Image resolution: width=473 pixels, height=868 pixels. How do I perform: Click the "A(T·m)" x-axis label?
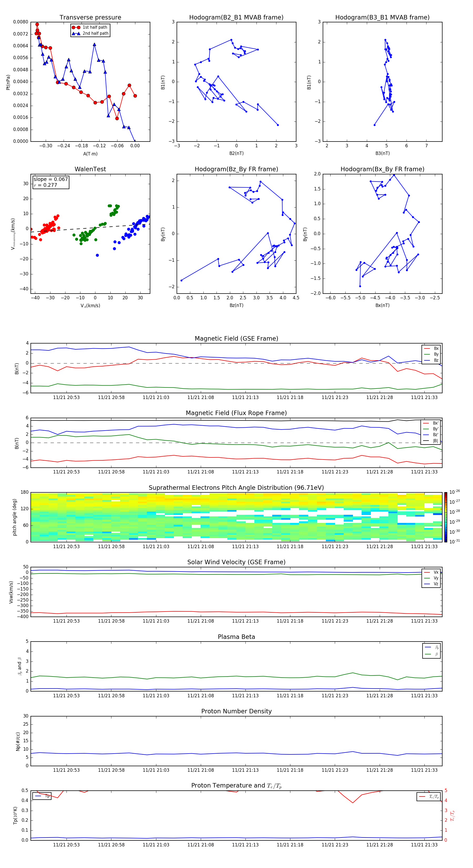coord(90,154)
